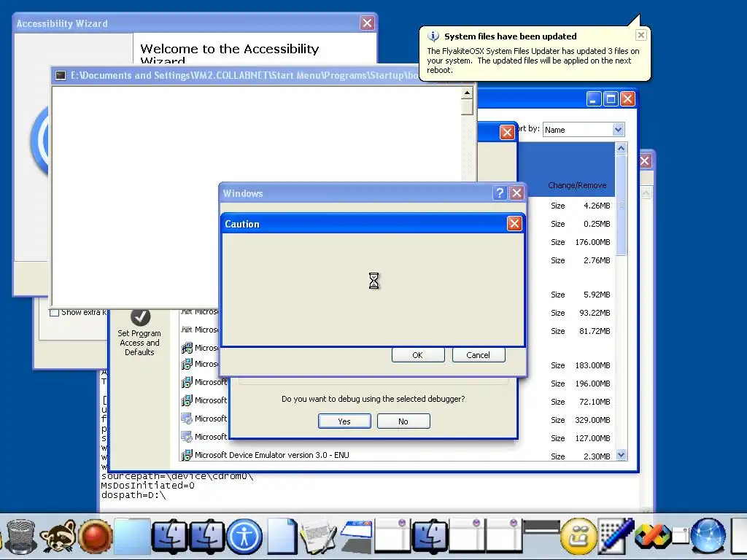The height and width of the screenshot is (560, 747).
Task: Open the red ball dock icon
Action: click(x=95, y=537)
